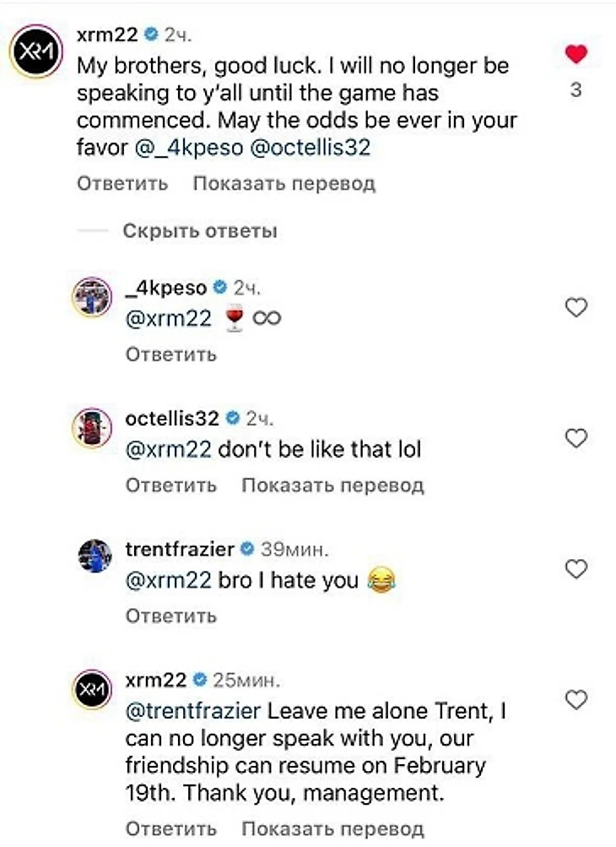Unlike the top xrm22 comment (red heart)

pos(575,55)
